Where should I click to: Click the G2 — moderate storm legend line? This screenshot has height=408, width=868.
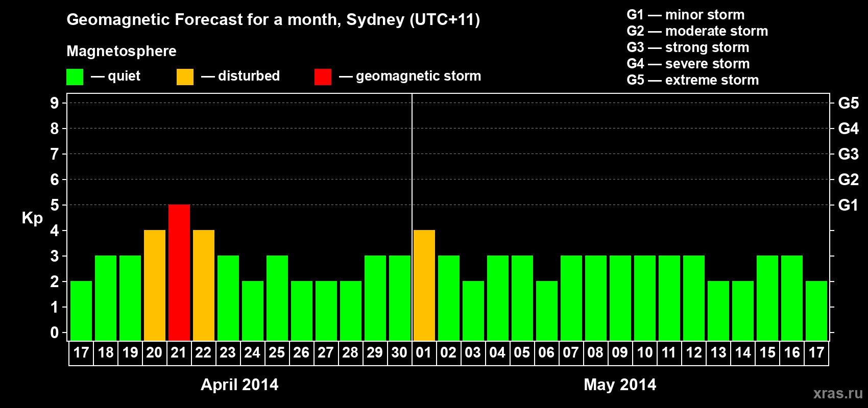click(697, 31)
